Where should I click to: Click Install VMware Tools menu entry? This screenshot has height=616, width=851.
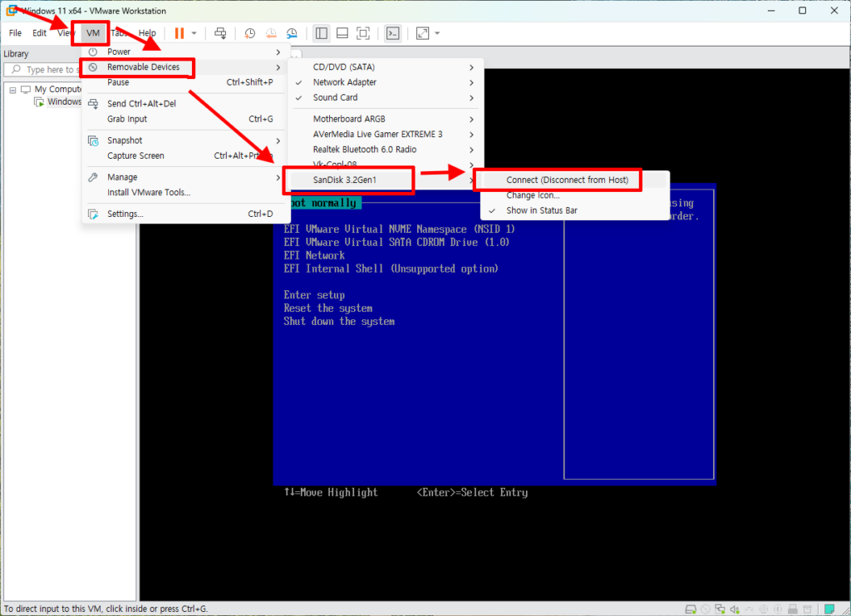184,193
